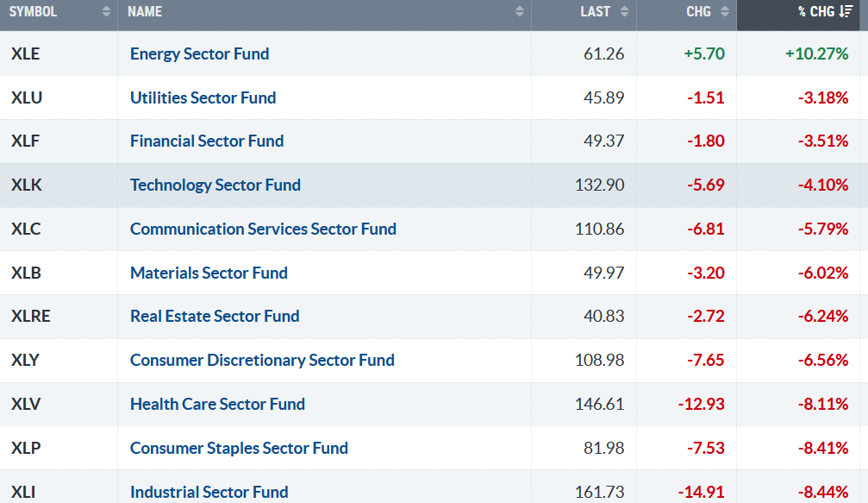Open the Technology Sector Fund link
This screenshot has width=868, height=503.
pos(215,185)
